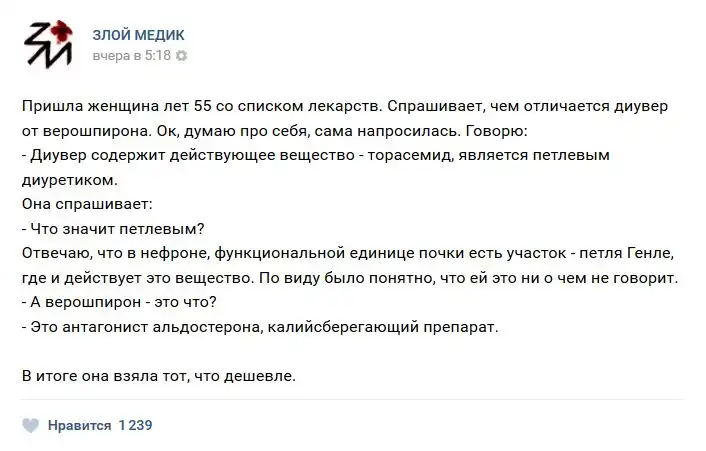Click the final line В итоге она взяла
This screenshot has height=451, width=706.
(x=159, y=376)
